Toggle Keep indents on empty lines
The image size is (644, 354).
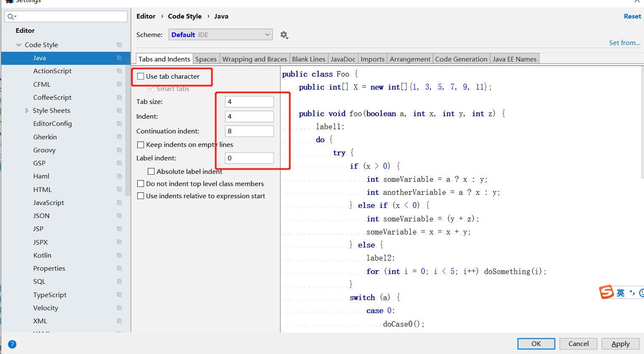(141, 145)
